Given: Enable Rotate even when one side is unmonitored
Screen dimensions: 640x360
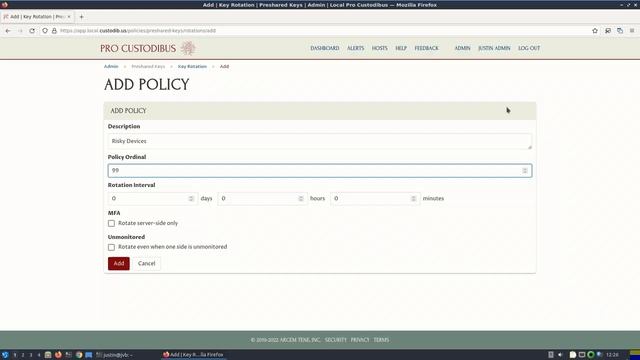Looking at the screenshot, I should (111, 247).
